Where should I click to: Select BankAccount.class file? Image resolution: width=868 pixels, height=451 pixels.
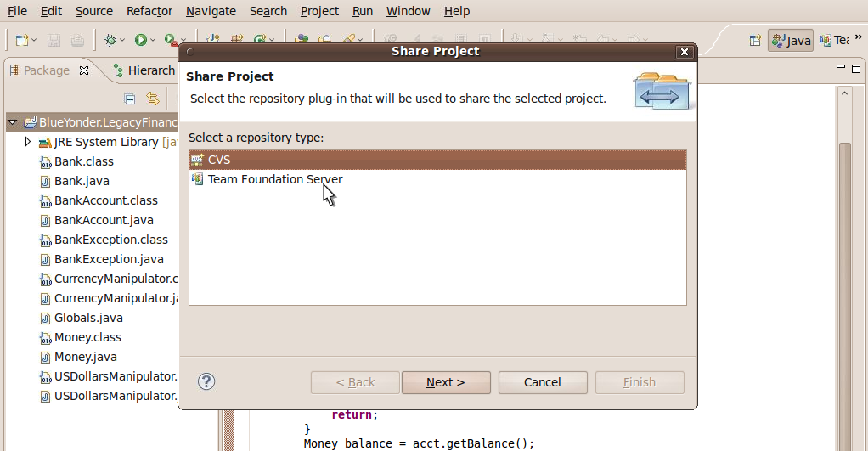click(x=99, y=200)
